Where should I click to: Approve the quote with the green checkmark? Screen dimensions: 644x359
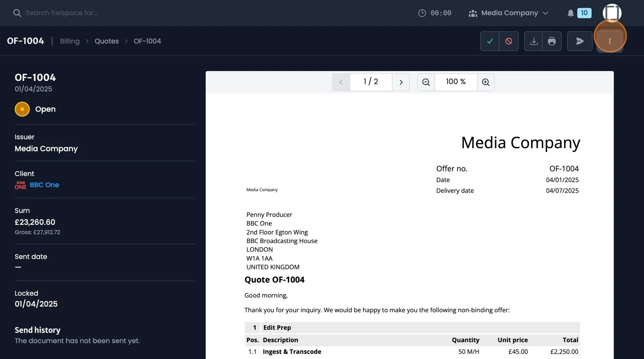[x=490, y=41]
